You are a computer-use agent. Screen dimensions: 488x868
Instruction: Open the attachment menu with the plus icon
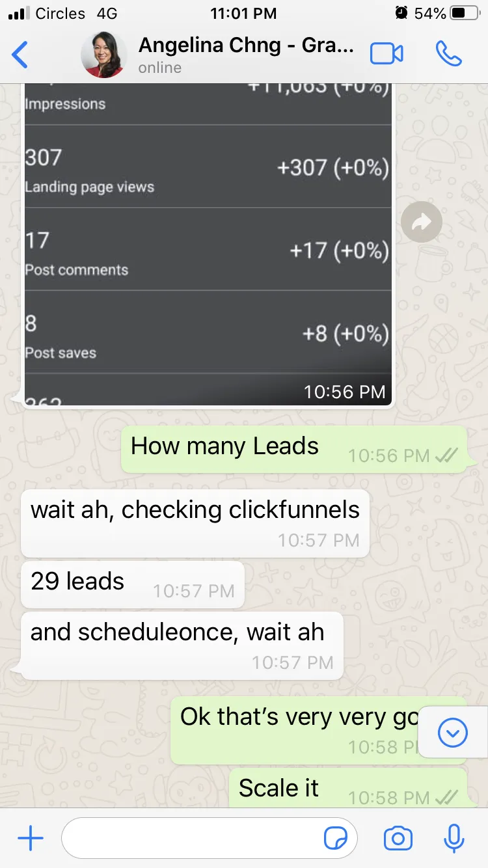click(x=30, y=839)
